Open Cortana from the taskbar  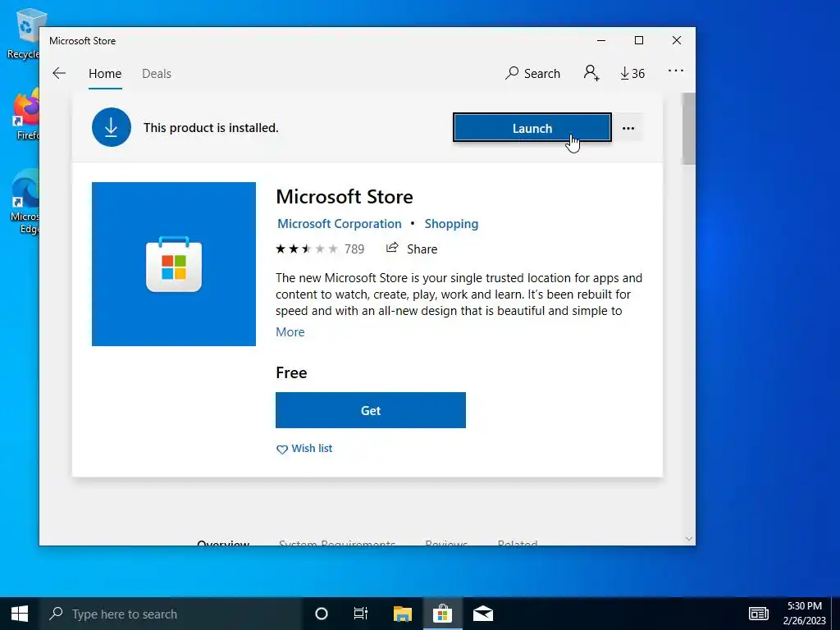click(x=322, y=614)
